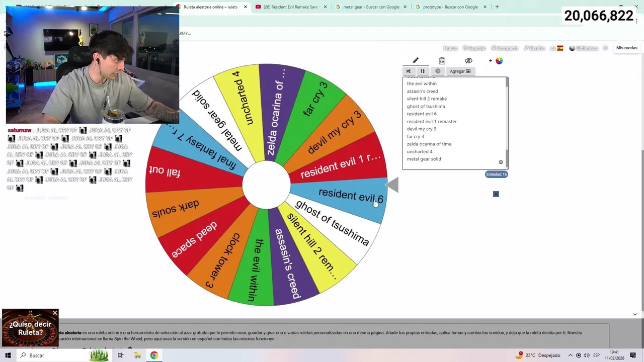
Task: Open clock showing 19:41
Action: pos(614,355)
